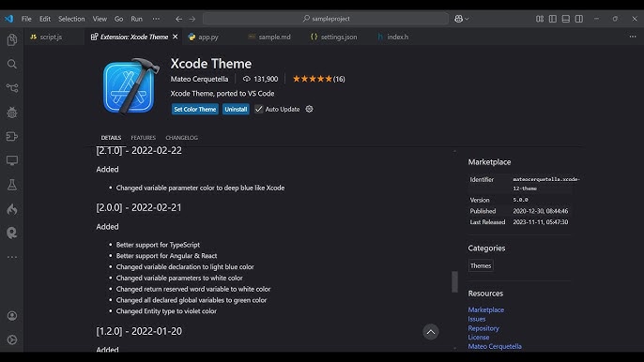Open the Testing flask icon
This screenshot has height=362, width=644.
[12, 185]
